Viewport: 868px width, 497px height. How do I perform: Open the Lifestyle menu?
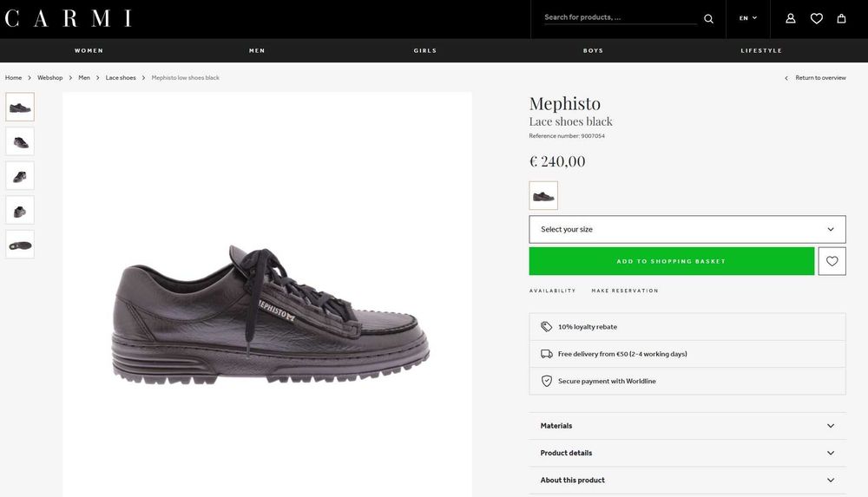[x=761, y=50]
